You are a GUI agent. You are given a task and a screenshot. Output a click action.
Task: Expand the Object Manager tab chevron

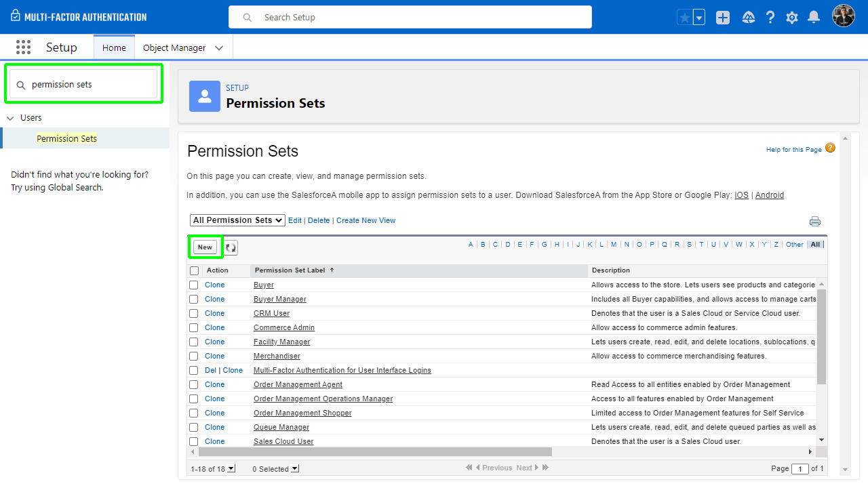click(219, 47)
